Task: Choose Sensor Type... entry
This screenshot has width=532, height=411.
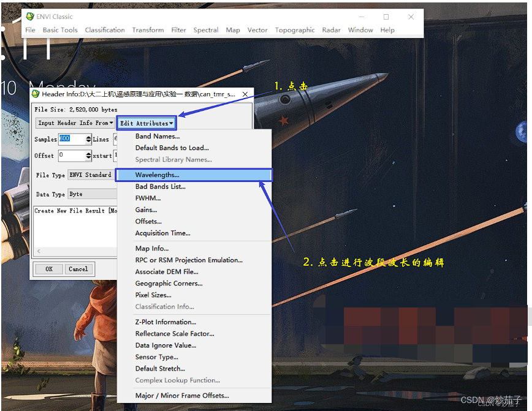Action: (156, 357)
